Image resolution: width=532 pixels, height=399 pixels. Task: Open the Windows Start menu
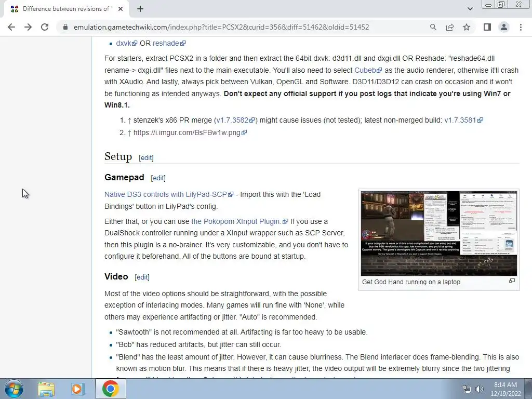pyautogui.click(x=14, y=389)
